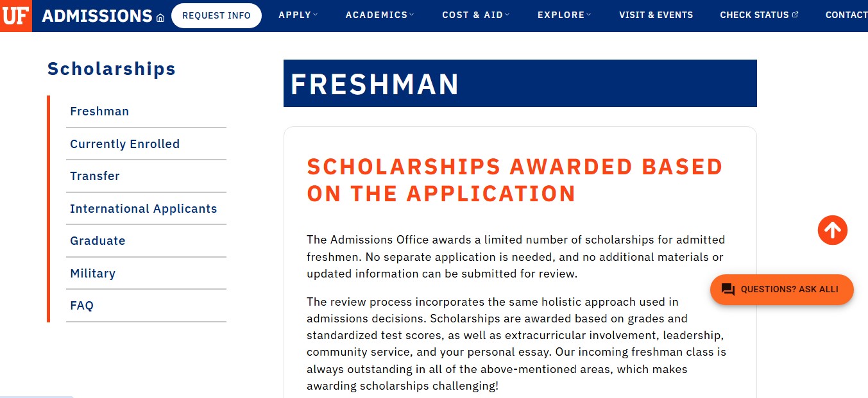Open the Questions? Ask Alli chat button
The width and height of the screenshot is (868, 398).
click(x=782, y=290)
